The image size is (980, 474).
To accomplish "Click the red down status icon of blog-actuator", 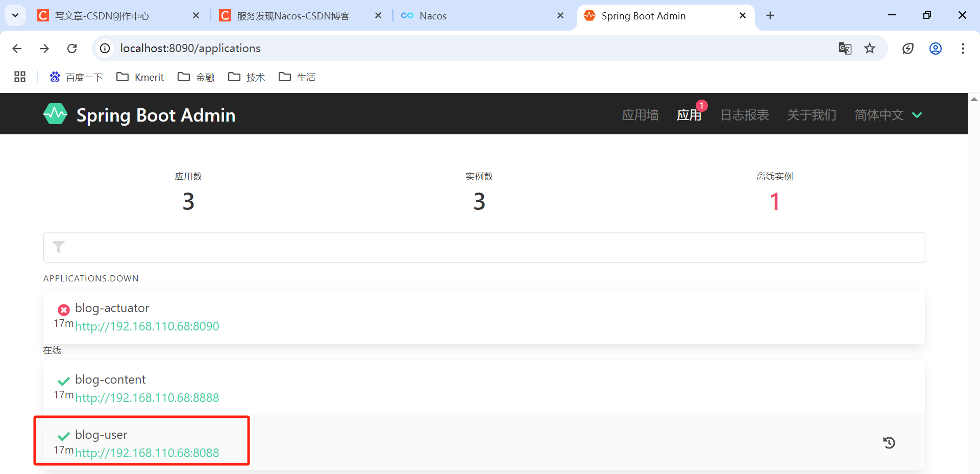I will coord(64,310).
